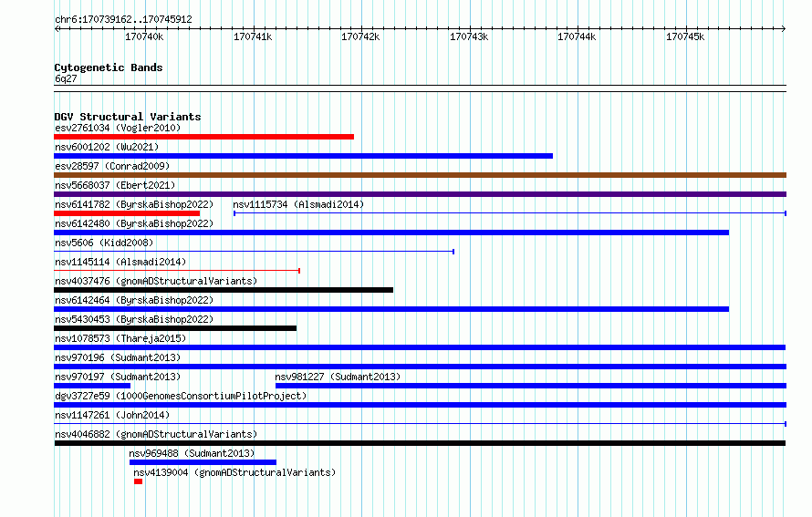Open nsv981227 (Sudmant2013) label
812x517 pixels.
[338, 377]
